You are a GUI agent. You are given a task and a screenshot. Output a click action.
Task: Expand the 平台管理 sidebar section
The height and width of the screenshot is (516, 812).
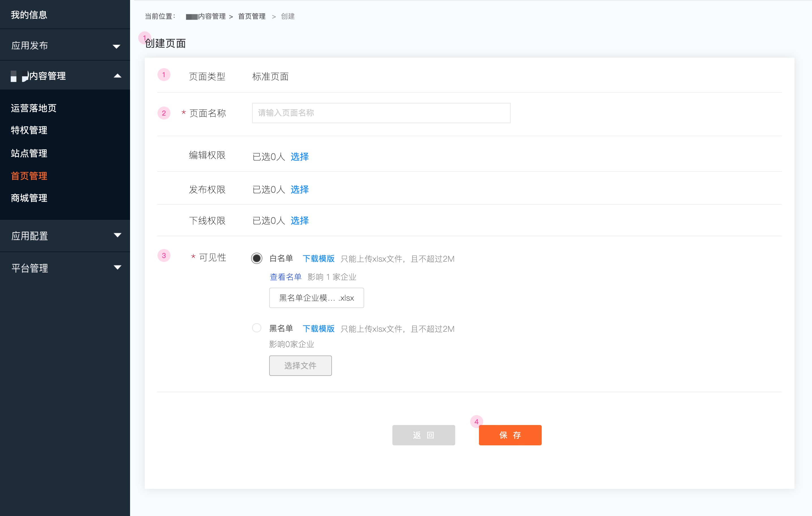pyautogui.click(x=65, y=268)
